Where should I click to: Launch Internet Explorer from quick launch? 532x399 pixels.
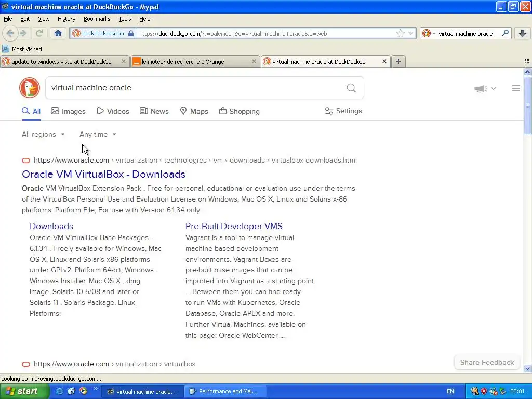tap(59, 391)
